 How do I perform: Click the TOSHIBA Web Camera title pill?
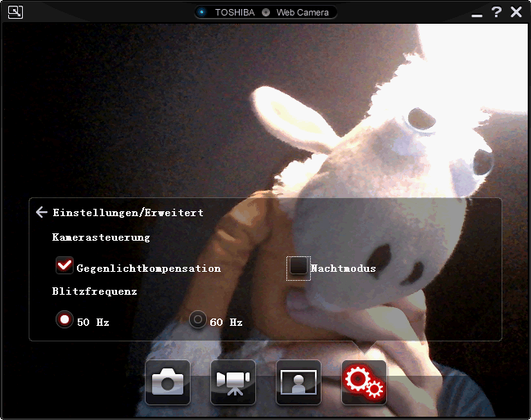(x=266, y=12)
